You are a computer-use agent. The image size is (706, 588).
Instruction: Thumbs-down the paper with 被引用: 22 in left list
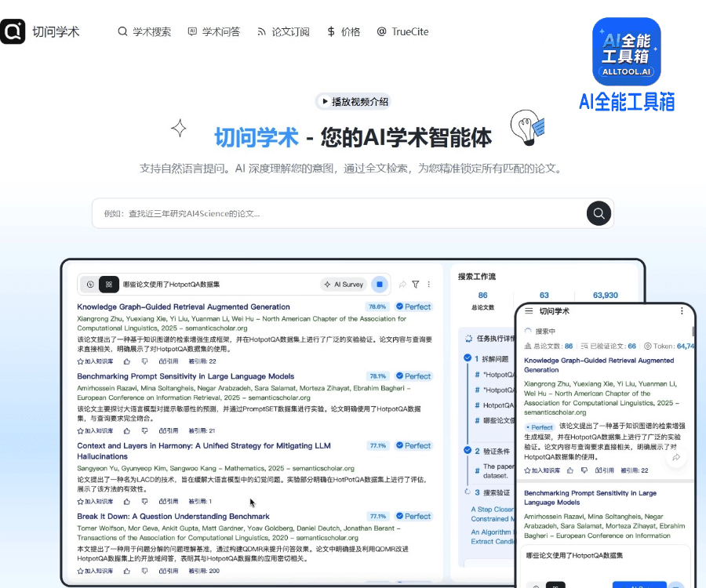point(144,361)
